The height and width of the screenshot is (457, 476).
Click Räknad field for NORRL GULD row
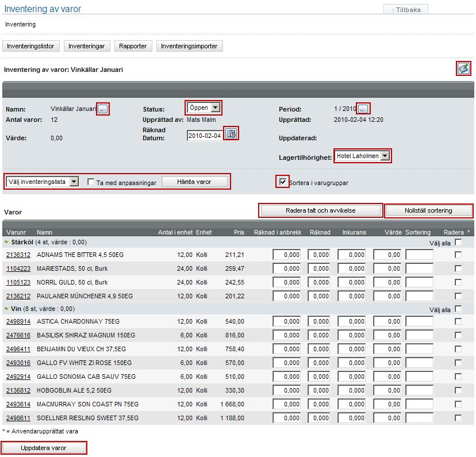coord(318,282)
